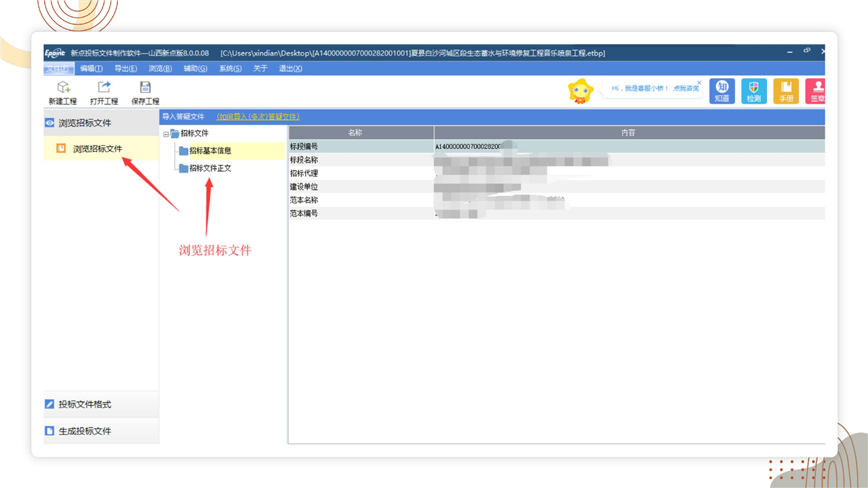Close the customer service chat bubble

pyautogui.click(x=699, y=83)
